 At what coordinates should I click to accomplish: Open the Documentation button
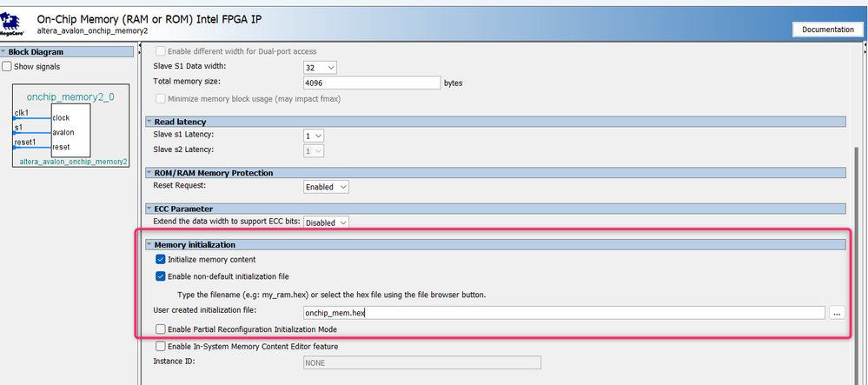[x=827, y=30]
